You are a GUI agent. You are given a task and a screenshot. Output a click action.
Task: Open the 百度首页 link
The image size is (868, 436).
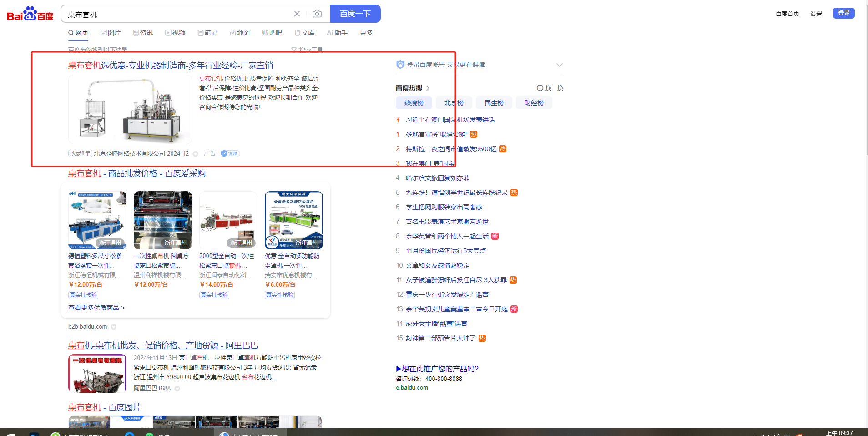[x=787, y=14]
